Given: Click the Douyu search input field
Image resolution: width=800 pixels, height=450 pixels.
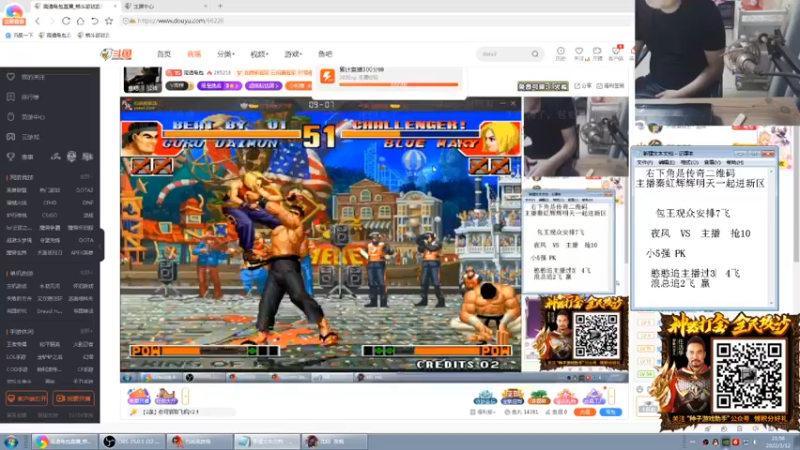Looking at the screenshot, I should click(x=503, y=54).
